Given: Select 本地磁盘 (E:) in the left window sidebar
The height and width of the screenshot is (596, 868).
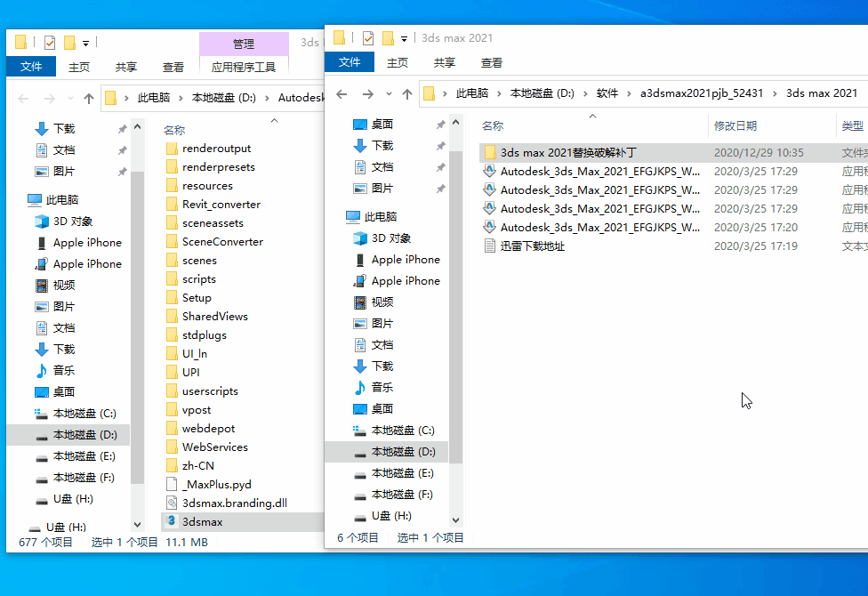Looking at the screenshot, I should click(84, 455).
